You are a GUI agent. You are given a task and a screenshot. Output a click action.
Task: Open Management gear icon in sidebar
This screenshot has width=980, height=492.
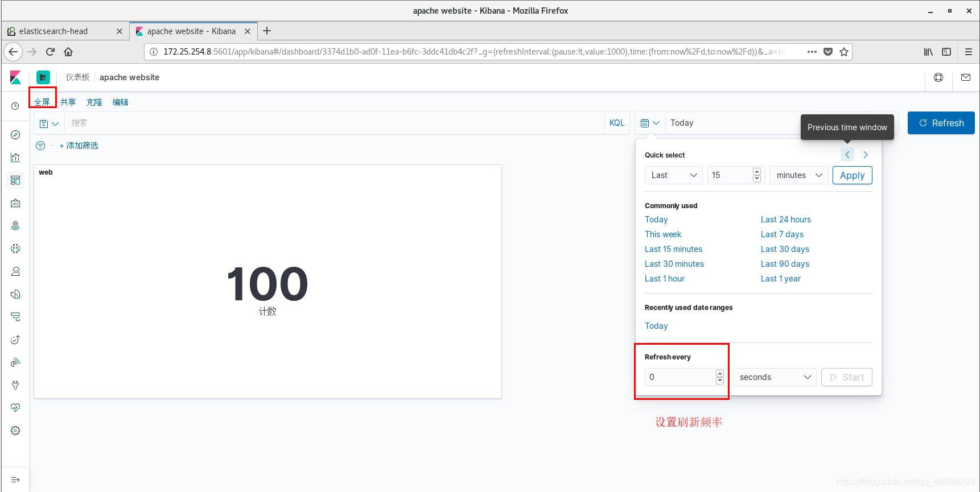15,431
